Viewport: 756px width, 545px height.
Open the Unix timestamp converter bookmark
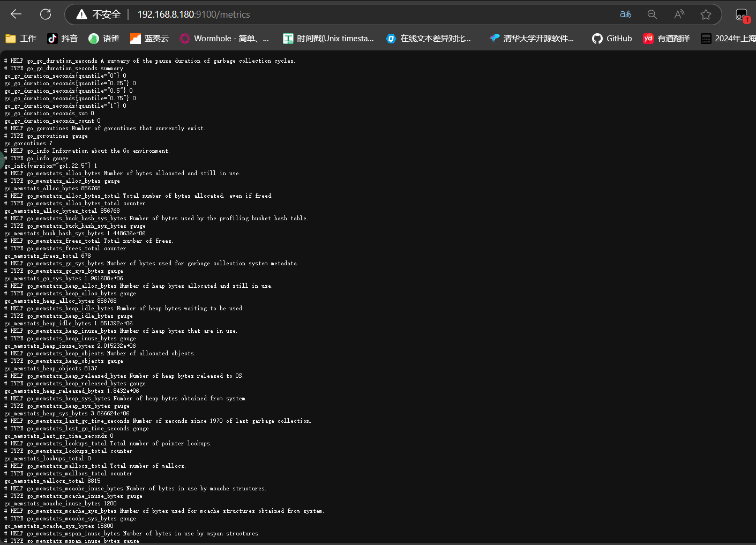click(x=328, y=39)
